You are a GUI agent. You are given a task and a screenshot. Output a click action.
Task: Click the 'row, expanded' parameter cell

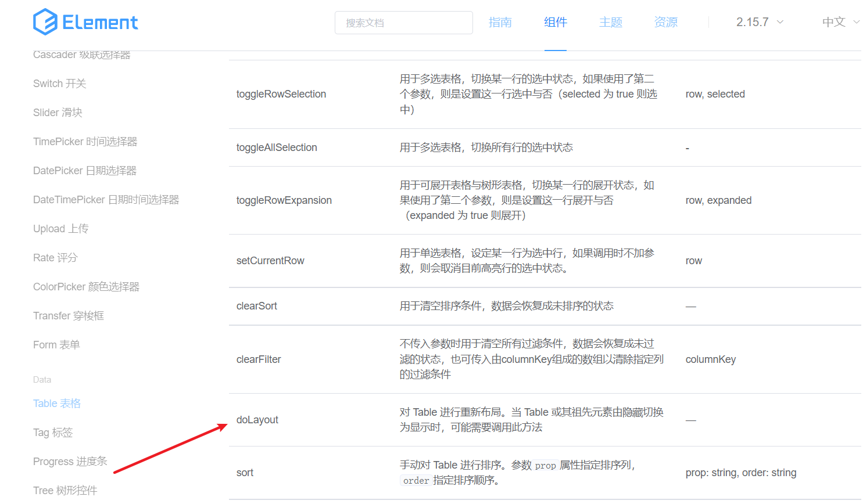(x=719, y=200)
